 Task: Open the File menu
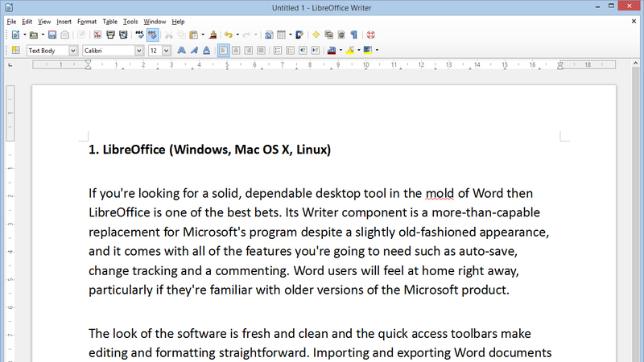[11, 22]
